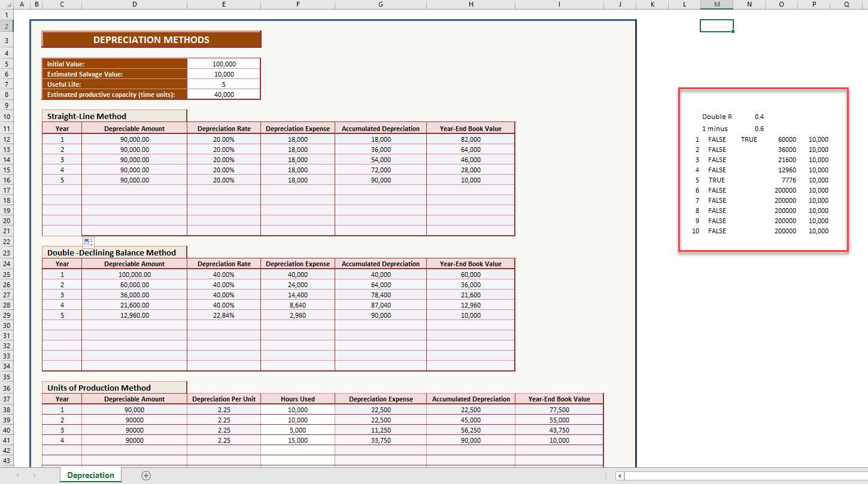The width and height of the screenshot is (868, 484).
Task: Click the Auto Fill Options icon
Action: click(x=89, y=242)
